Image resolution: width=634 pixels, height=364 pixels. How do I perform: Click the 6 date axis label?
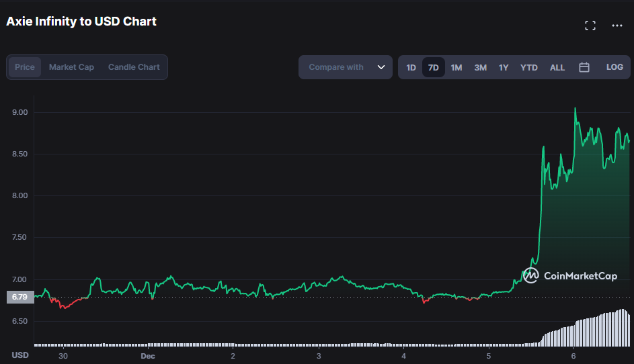click(573, 356)
